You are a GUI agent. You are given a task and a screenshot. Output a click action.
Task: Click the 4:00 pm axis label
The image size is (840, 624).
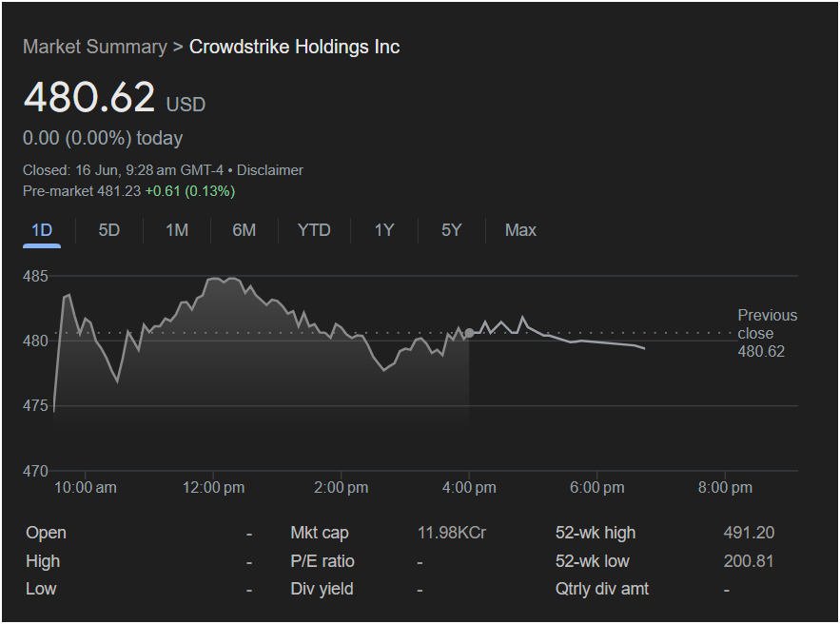(x=469, y=487)
